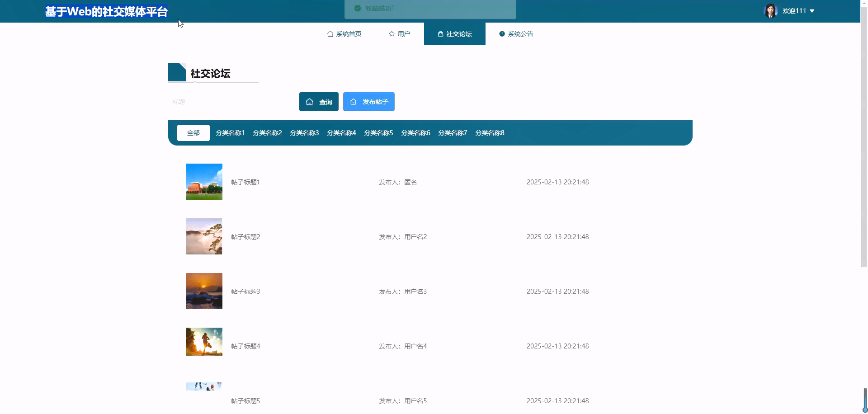Filter by 分类名称8
Screen dimensions: 868x414
(490, 133)
